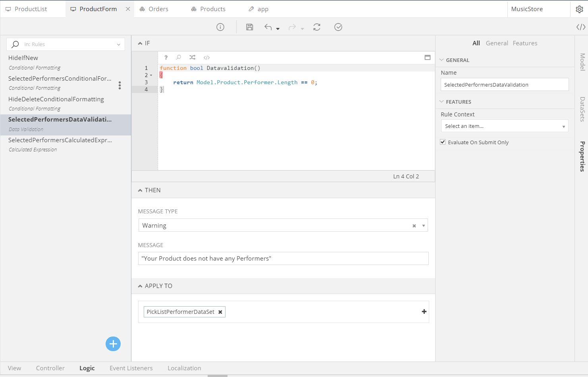This screenshot has height=377, width=588.
Task: Open the info icon in toolbar
Action: point(220,27)
